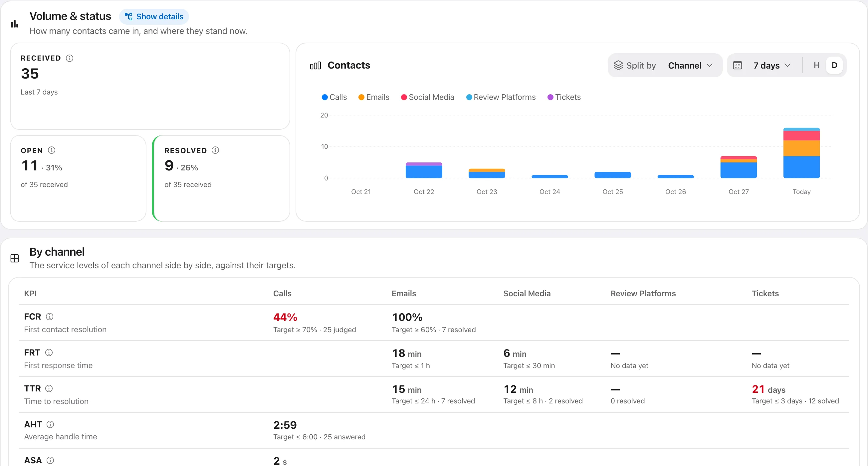This screenshot has width=868, height=466.
Task: Open ASA info icon
Action: (50, 460)
